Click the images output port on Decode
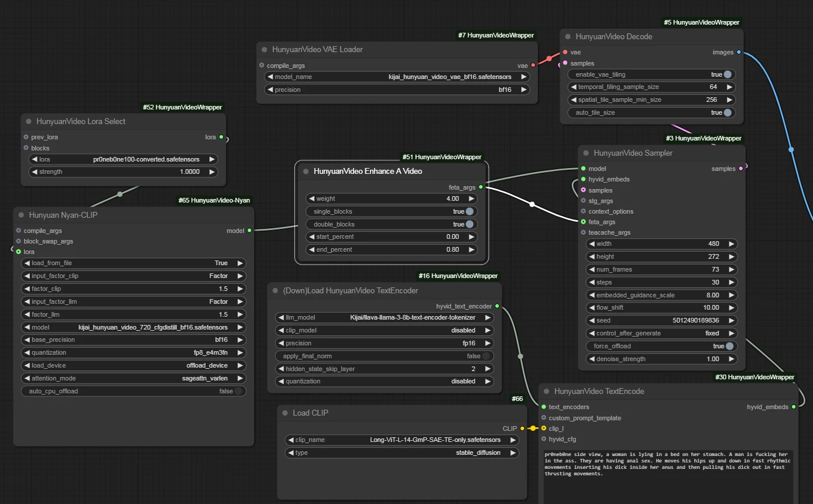Screen dimensions: 813x504 pos(739,52)
